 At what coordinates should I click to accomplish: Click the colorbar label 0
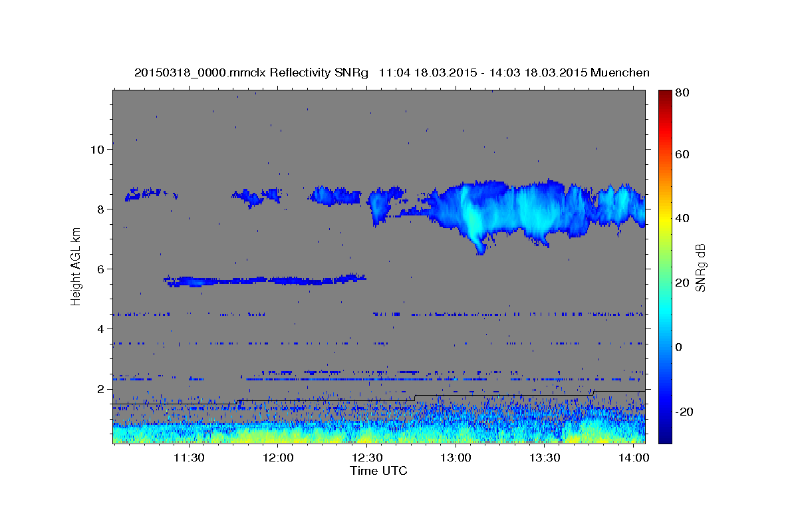pyautogui.click(x=678, y=347)
